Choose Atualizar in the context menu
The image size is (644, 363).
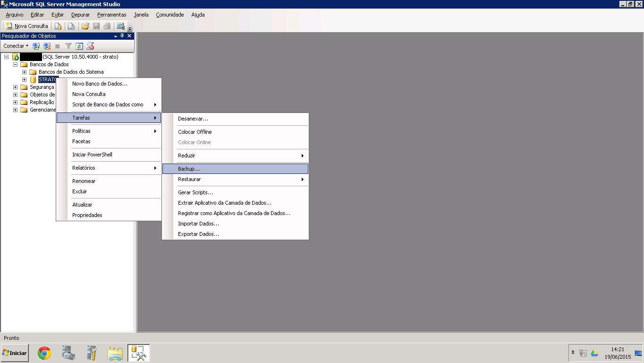click(x=109, y=205)
